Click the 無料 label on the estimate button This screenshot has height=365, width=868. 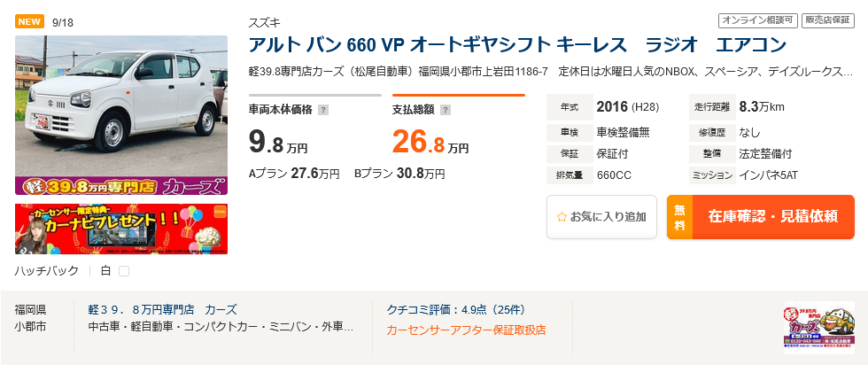coord(679,217)
